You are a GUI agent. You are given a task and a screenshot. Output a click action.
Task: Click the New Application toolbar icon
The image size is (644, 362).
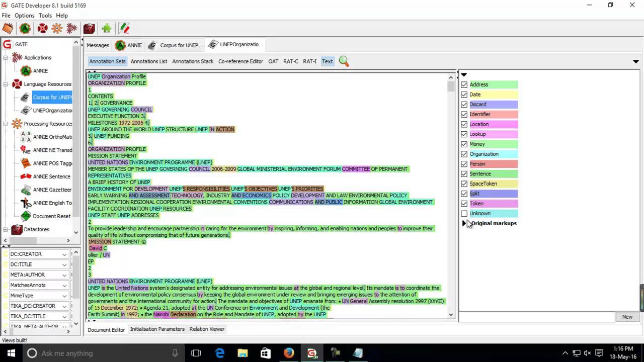coord(71,29)
